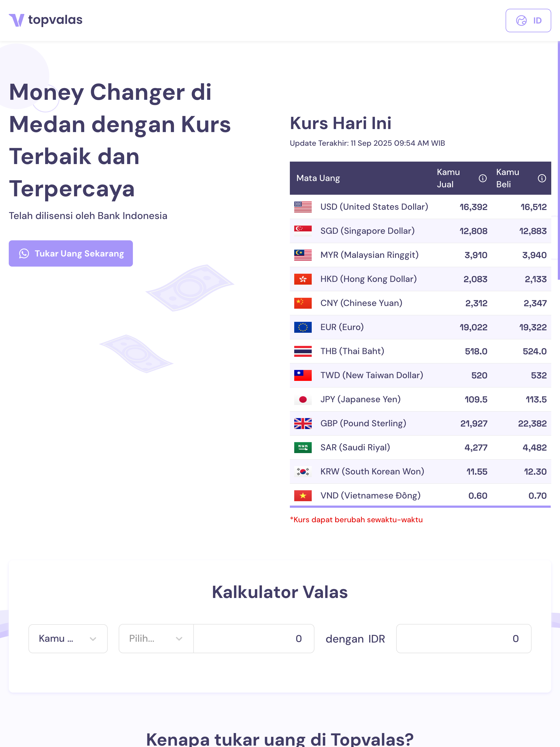Click the Kamu Beli info icon
Image resolution: width=560 pixels, height=747 pixels.
click(541, 178)
